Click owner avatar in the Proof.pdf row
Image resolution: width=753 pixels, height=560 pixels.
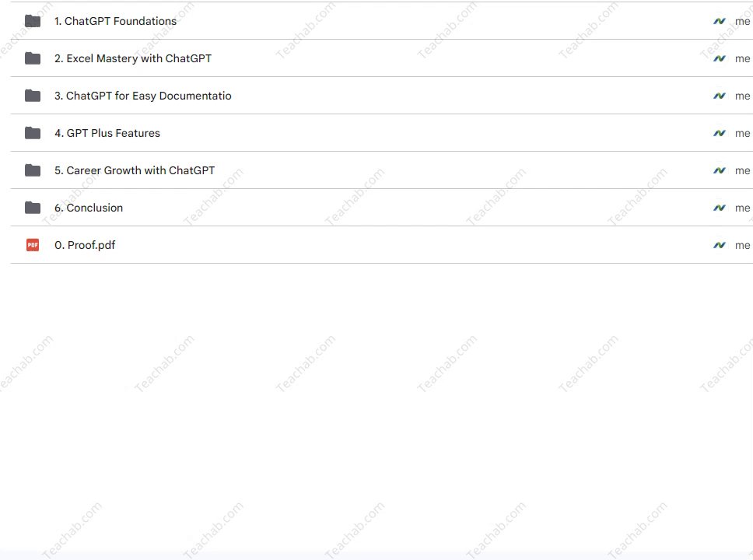(x=720, y=245)
